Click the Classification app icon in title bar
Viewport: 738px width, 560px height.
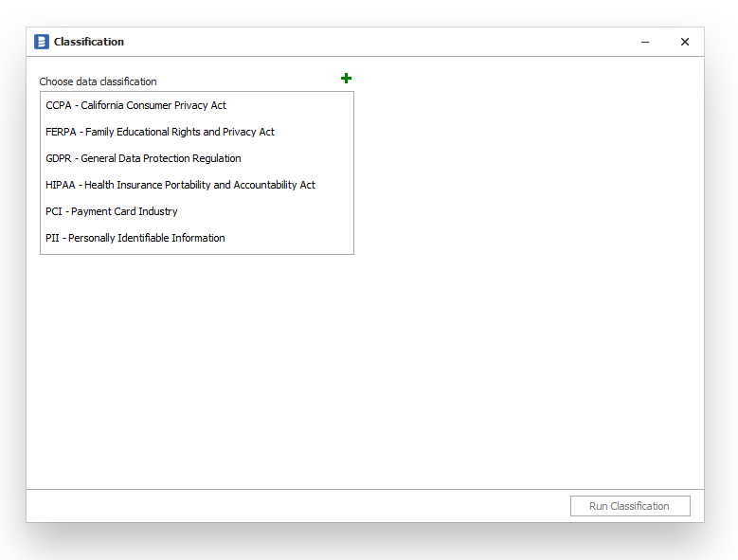coord(42,42)
